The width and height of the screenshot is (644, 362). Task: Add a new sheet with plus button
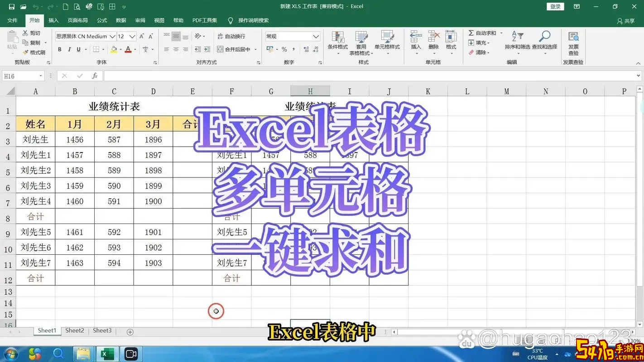pos(130,332)
